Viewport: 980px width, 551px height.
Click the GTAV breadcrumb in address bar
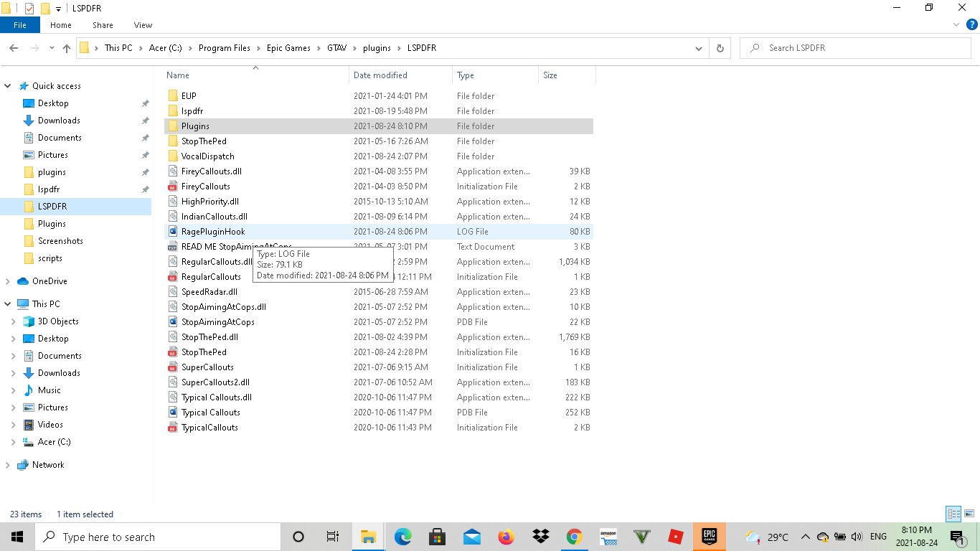(336, 48)
